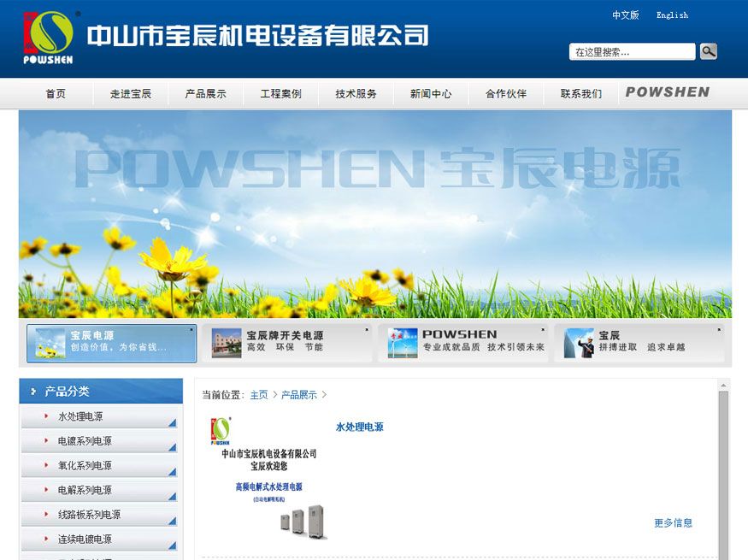This screenshot has width=748, height=560.
Task: Click the magnifier search button
Action: 709,51
